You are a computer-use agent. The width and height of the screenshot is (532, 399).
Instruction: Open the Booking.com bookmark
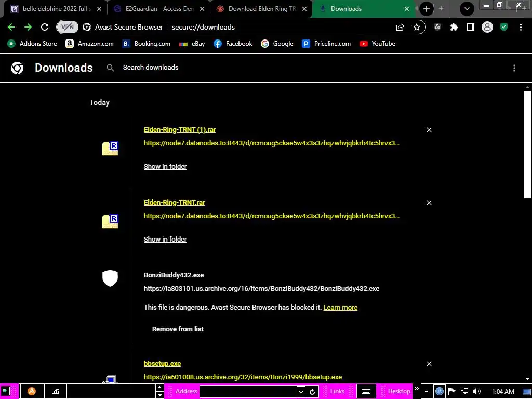(x=146, y=44)
